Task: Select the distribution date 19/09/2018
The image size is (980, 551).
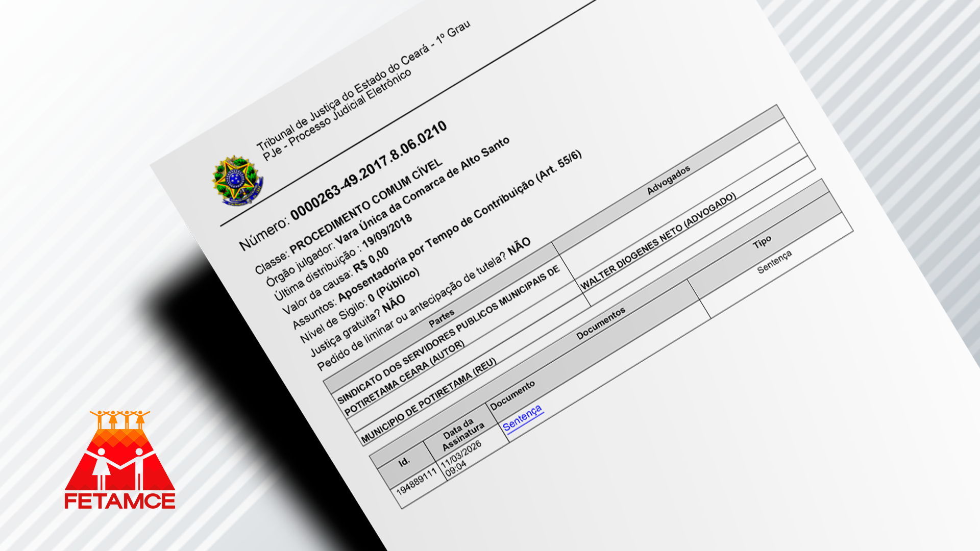Action: pos(387,232)
